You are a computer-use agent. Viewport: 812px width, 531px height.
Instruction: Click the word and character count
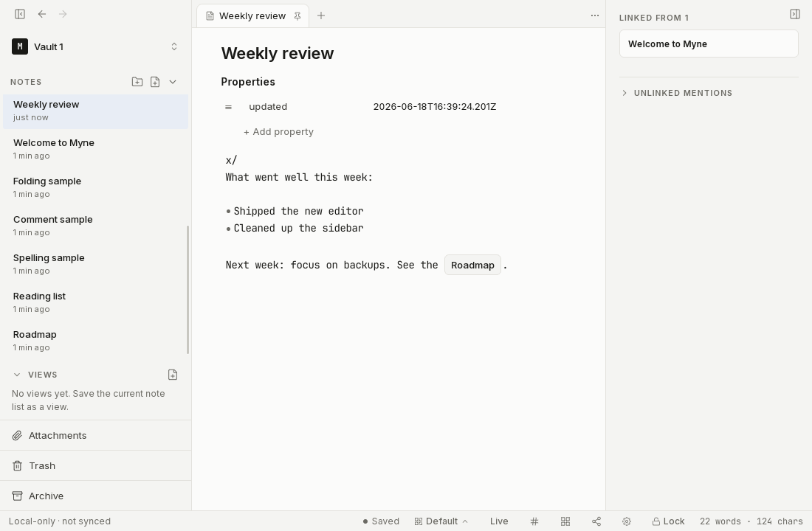tap(751, 521)
